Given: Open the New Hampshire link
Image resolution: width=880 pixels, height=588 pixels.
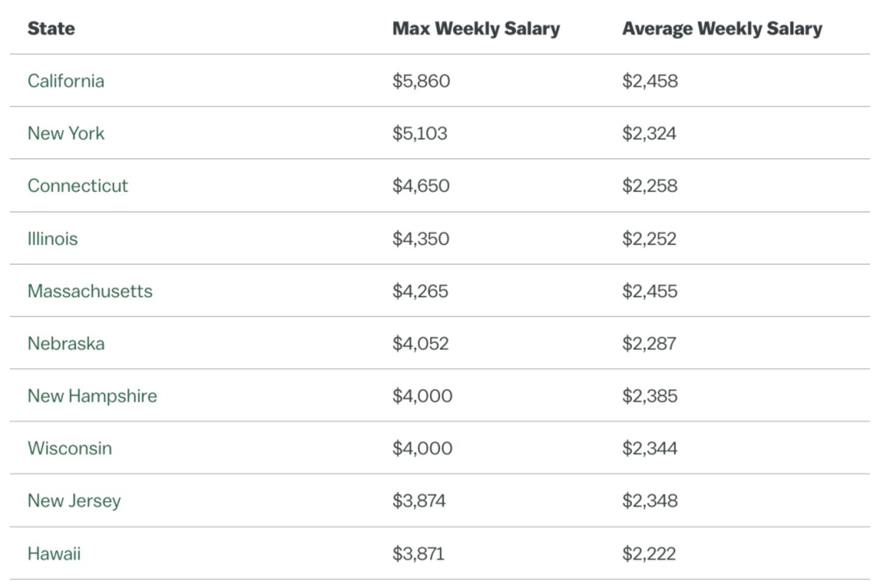Looking at the screenshot, I should click(x=92, y=396).
